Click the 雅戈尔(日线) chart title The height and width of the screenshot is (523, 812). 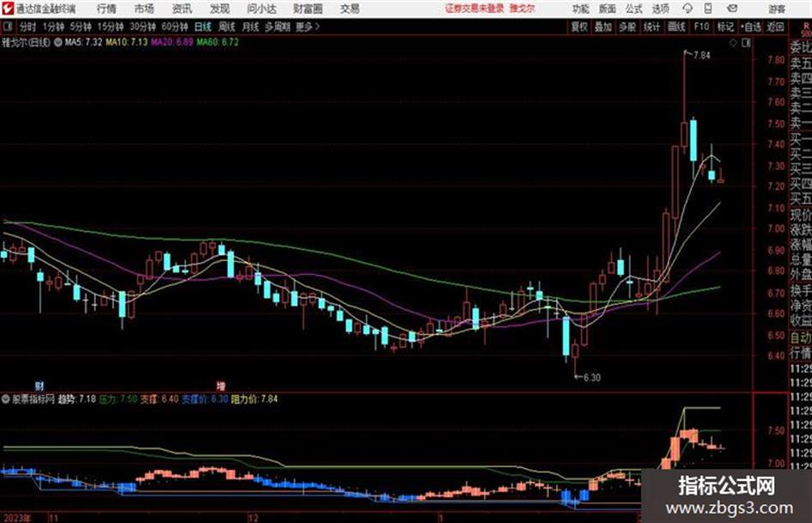[x=27, y=42]
